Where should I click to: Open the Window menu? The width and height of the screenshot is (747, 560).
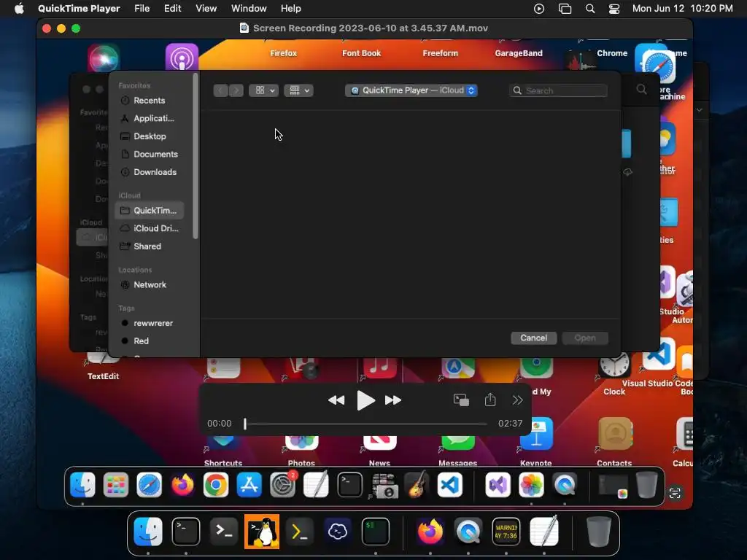(x=249, y=9)
